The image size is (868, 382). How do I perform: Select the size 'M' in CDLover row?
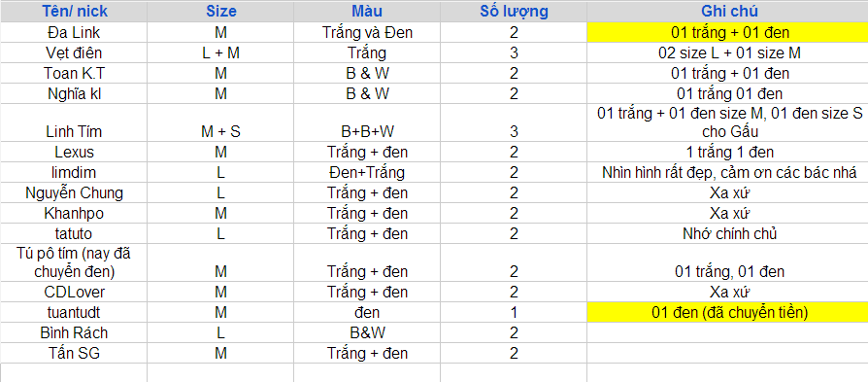point(220,292)
